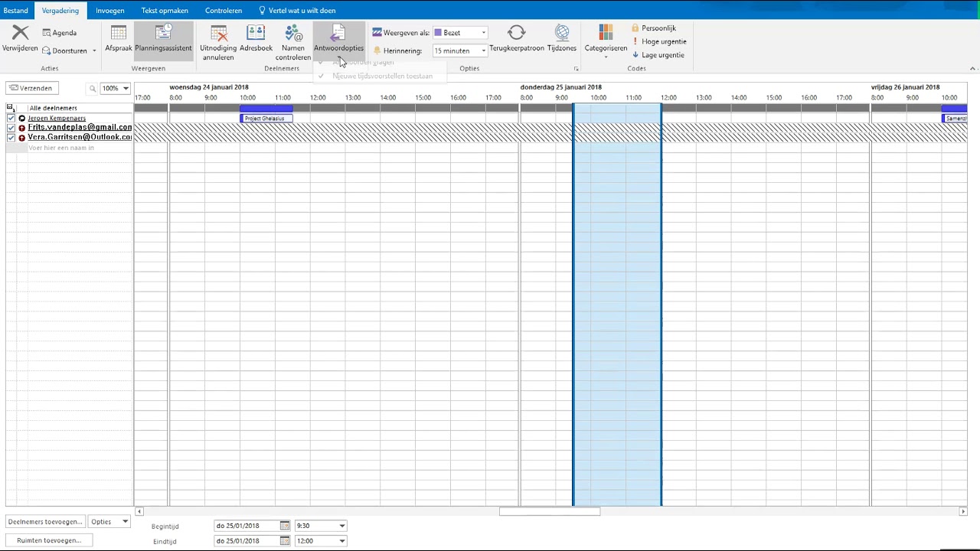Click the zoom magnifier icon

tap(93, 88)
